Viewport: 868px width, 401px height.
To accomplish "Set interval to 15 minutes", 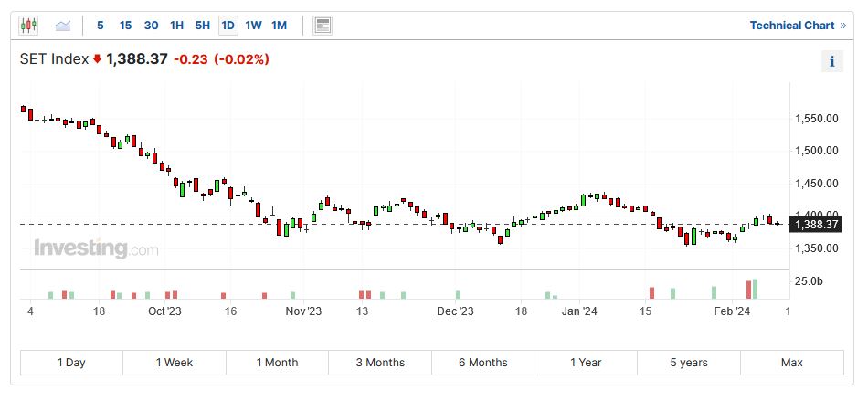I will [x=126, y=26].
